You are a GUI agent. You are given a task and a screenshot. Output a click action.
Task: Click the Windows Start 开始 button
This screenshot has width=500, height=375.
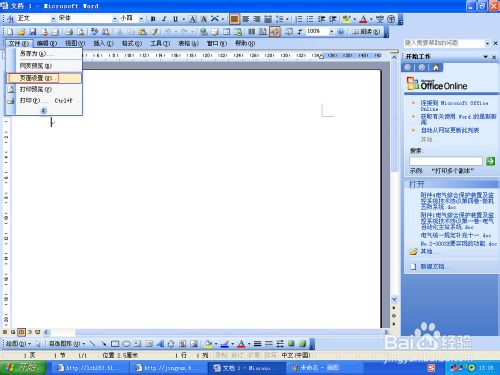click(23, 367)
